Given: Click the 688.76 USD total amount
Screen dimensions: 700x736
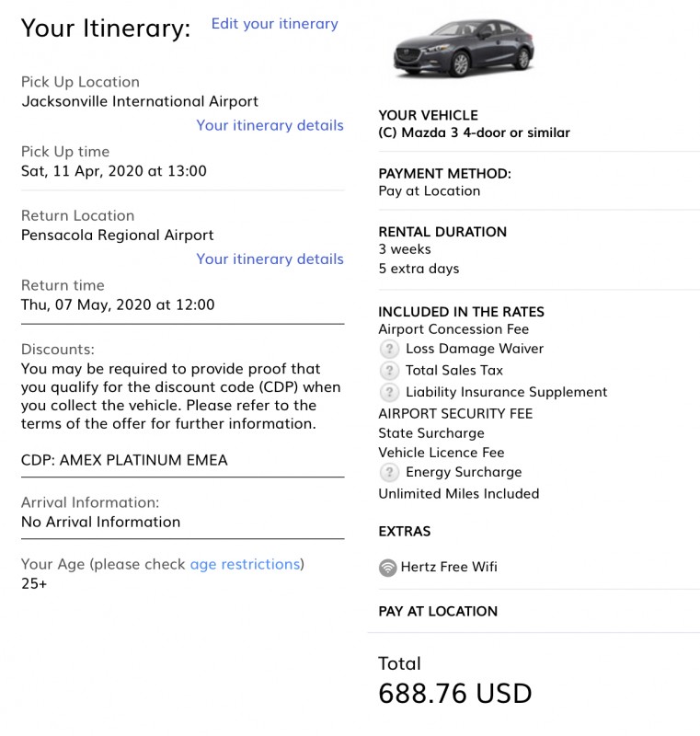Looking at the screenshot, I should pyautogui.click(x=455, y=694).
